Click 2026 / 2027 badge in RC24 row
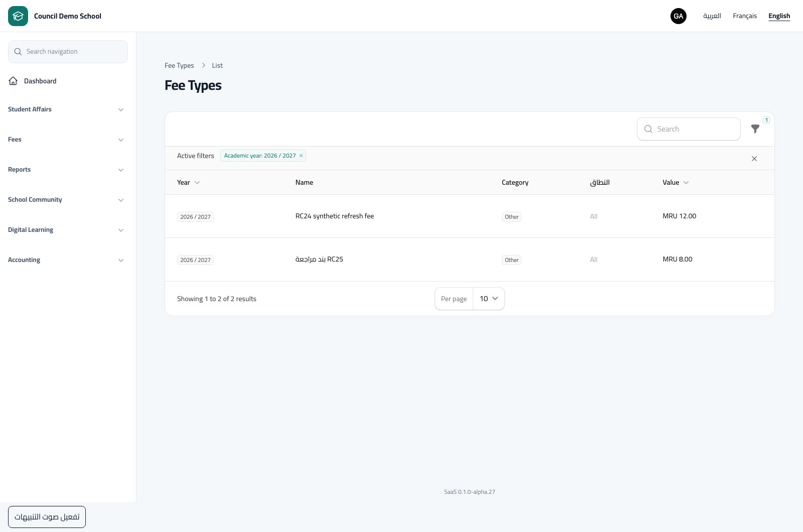The image size is (803, 532). coord(195,217)
